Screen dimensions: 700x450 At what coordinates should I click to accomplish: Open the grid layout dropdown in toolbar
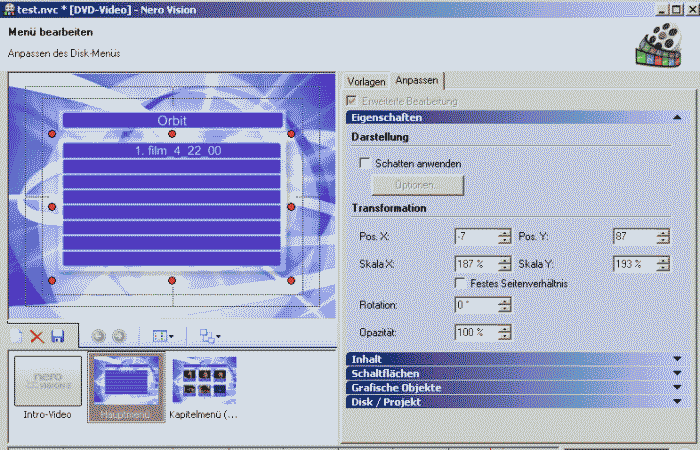[x=163, y=337]
